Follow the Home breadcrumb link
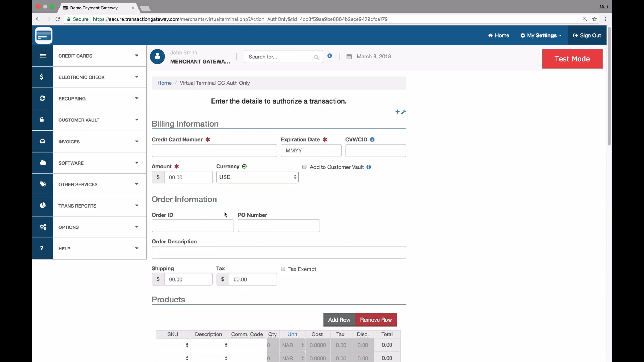 164,83
